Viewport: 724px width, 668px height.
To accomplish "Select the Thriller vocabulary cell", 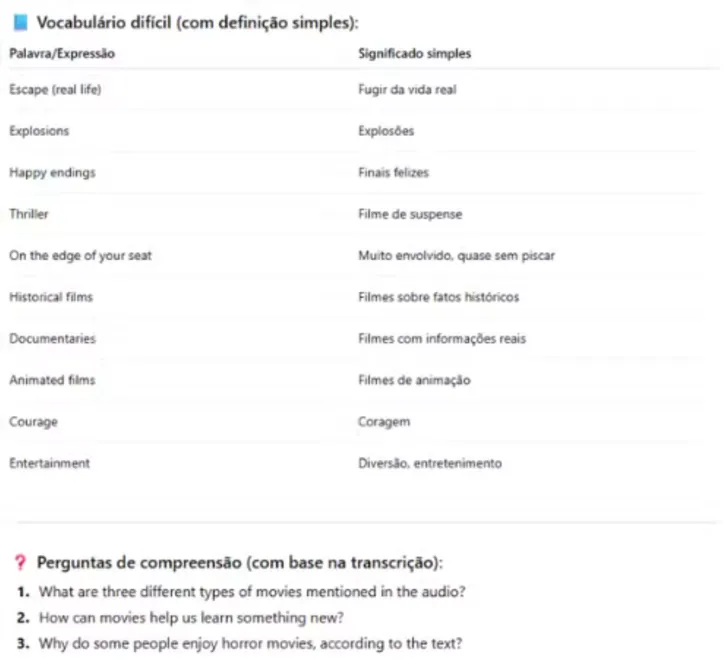I will point(29,214).
